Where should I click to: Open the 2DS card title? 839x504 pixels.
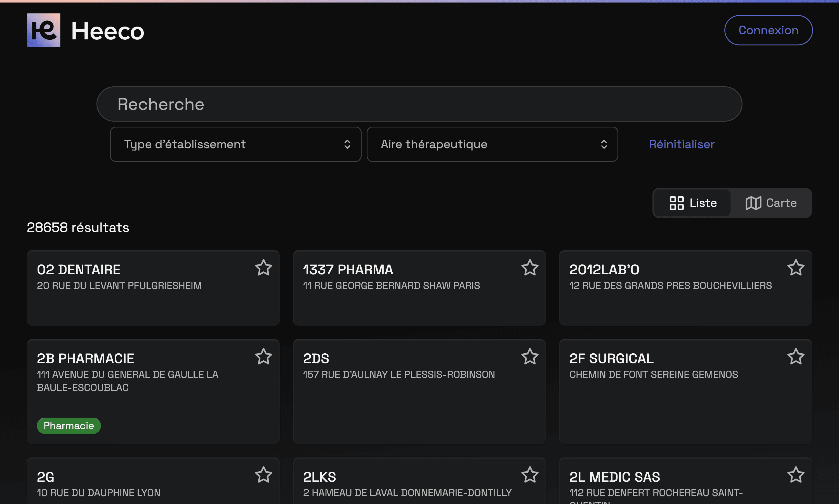(x=316, y=359)
